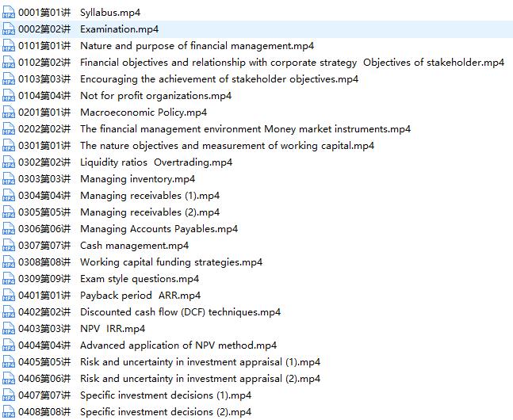Select the icon next to Macroeconomic Policy.mp4

[x=9, y=113]
